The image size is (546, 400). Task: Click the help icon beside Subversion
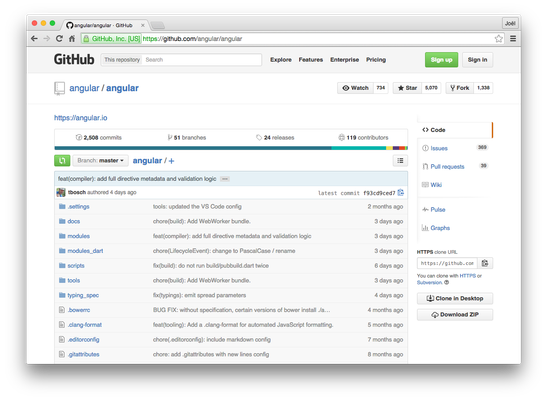(x=446, y=282)
